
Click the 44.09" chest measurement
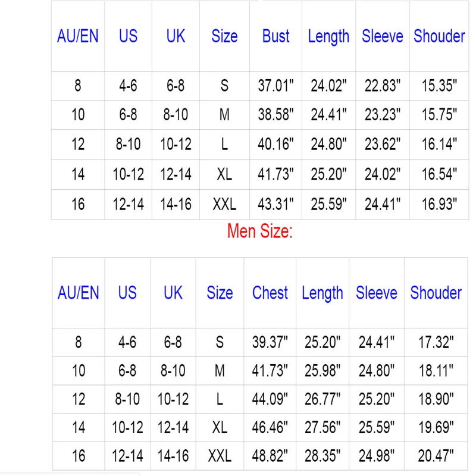(x=270, y=399)
